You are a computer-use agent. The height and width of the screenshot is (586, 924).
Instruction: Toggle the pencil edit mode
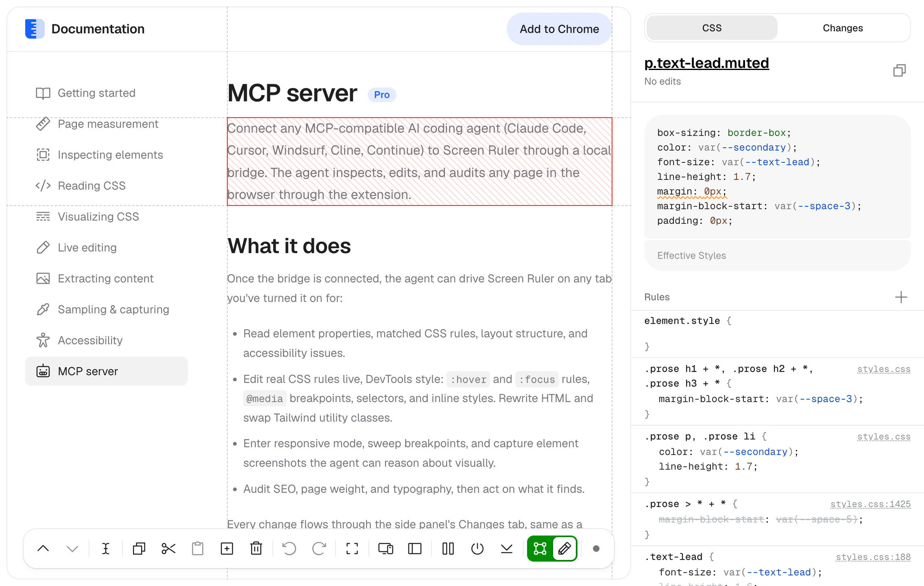coord(564,549)
